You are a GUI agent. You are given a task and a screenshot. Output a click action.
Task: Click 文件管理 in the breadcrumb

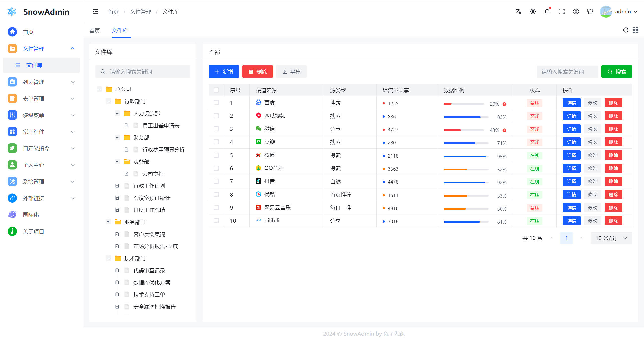[141, 12]
